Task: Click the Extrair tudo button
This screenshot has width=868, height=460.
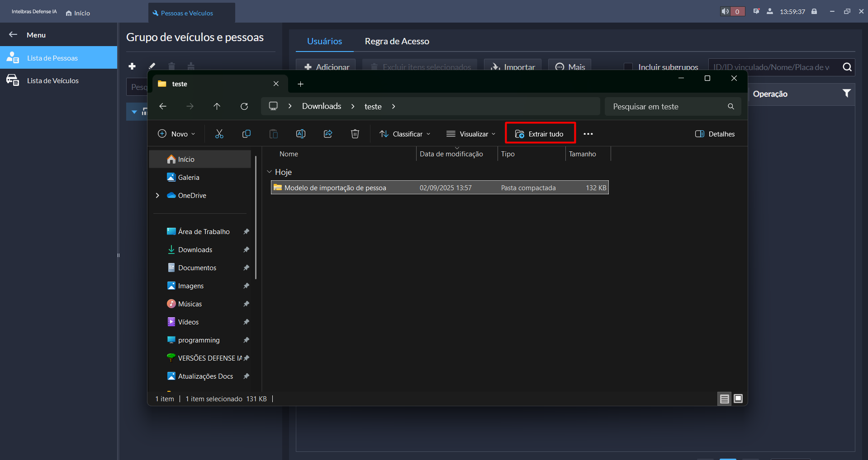Action: tap(540, 134)
